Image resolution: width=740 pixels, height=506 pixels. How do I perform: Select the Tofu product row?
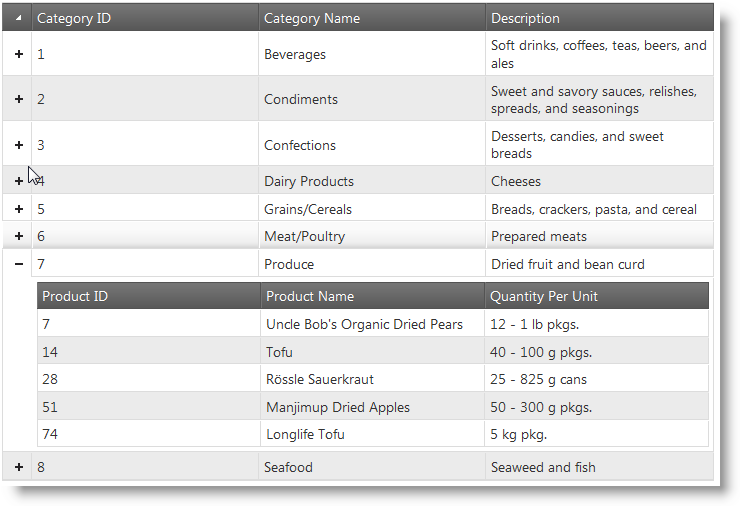pyautogui.click(x=278, y=352)
